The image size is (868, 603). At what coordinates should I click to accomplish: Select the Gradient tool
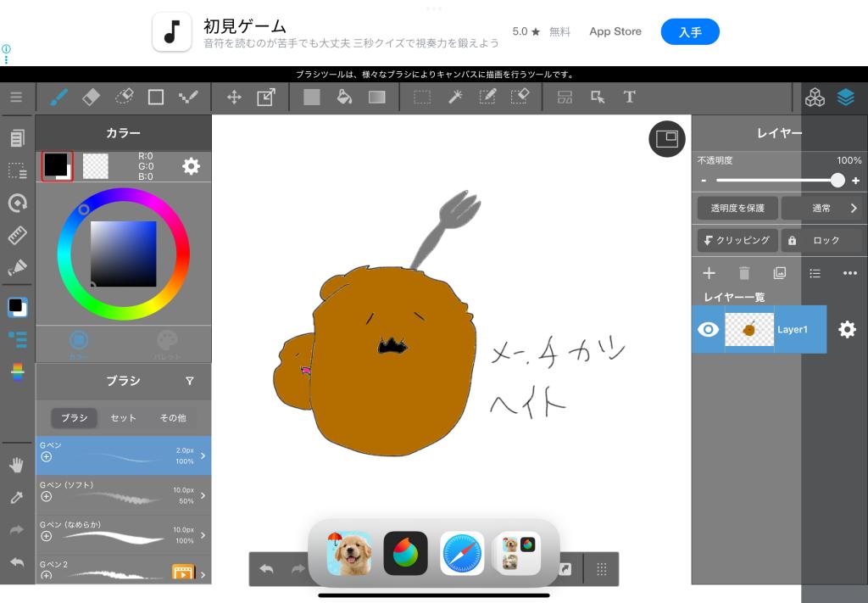377,98
